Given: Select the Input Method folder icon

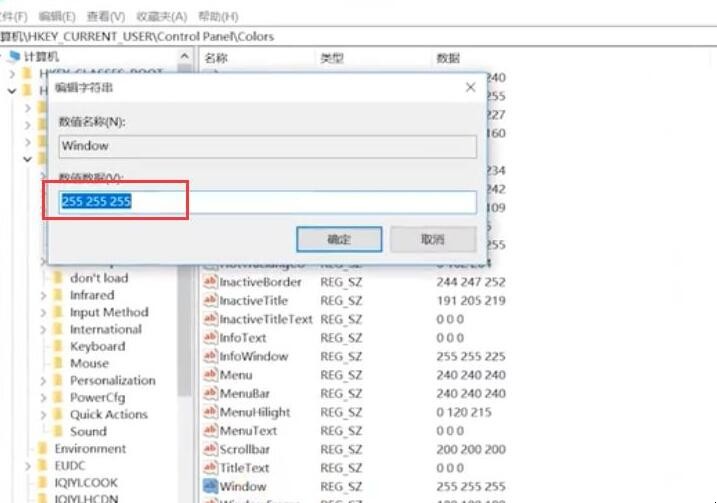Looking at the screenshot, I should coord(58,312).
